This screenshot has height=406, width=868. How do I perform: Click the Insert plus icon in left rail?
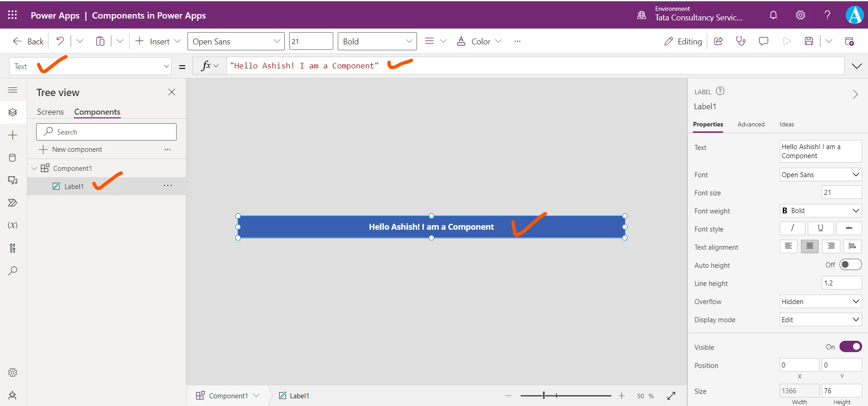pos(13,135)
